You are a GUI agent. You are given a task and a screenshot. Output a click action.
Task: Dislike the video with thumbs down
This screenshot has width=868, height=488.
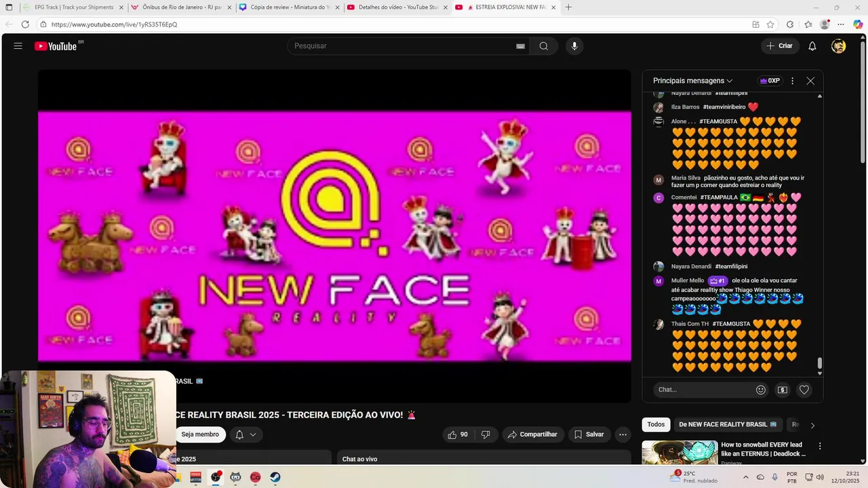pos(486,434)
